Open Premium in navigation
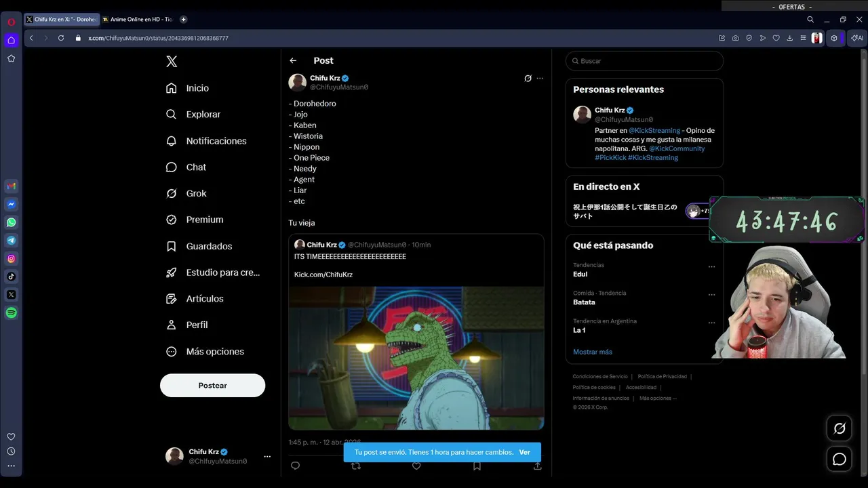This screenshot has width=868, height=488. pos(195,220)
